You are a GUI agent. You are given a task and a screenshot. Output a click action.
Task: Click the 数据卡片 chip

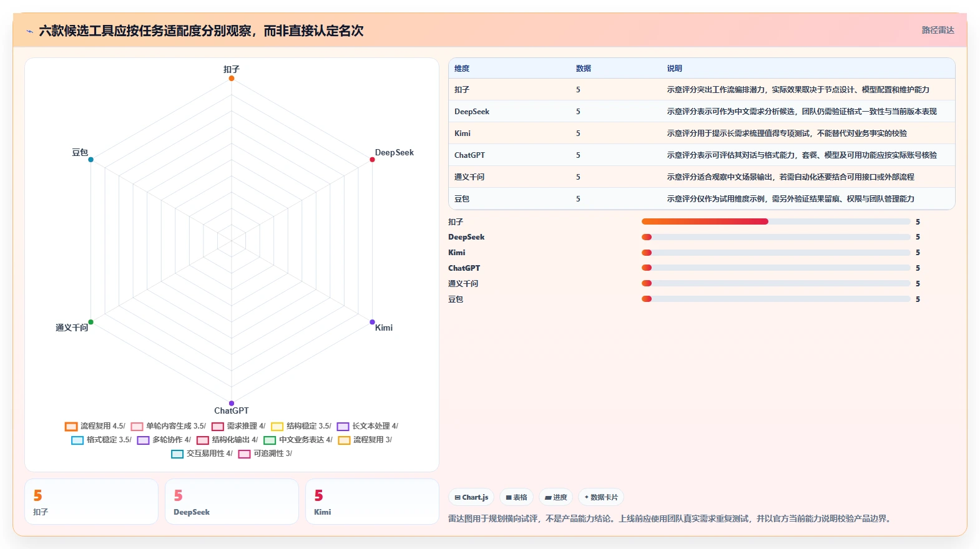pos(601,497)
